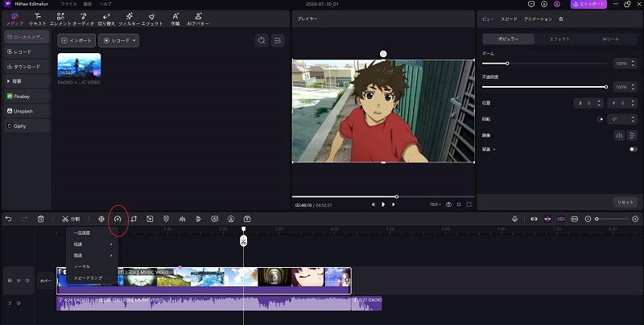Select the DAOKO video thumbnail in media bin

(x=79, y=65)
